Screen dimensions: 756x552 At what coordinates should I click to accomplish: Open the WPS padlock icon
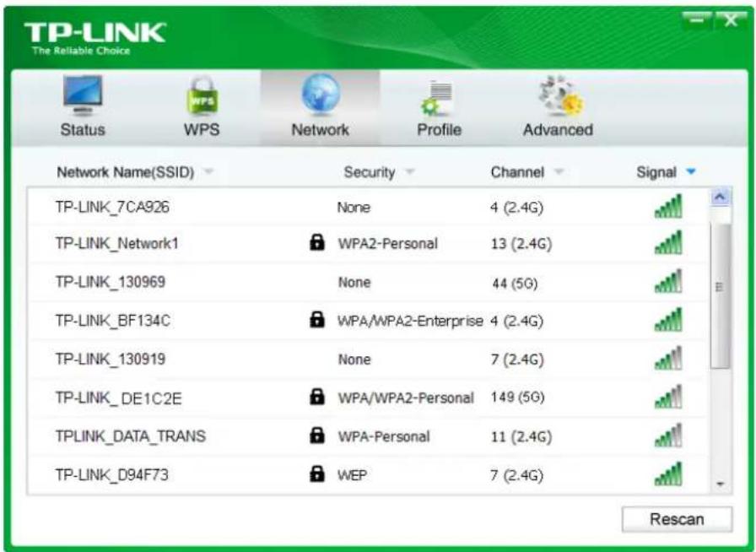202,95
